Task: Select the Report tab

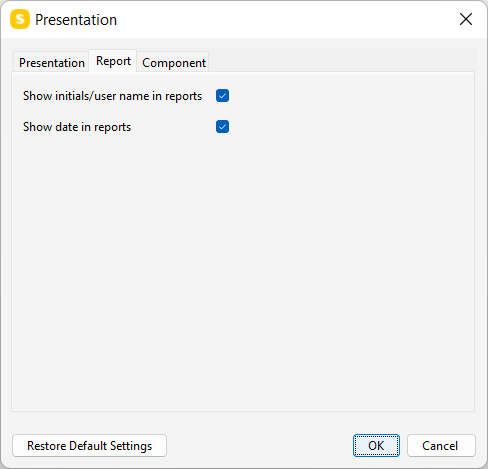Action: click(x=113, y=61)
